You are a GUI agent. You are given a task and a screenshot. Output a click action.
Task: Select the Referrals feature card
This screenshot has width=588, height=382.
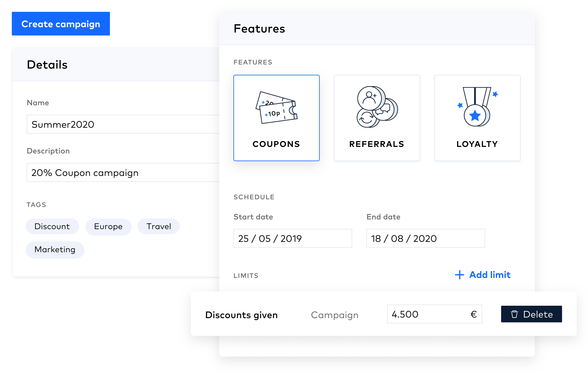pyautogui.click(x=377, y=118)
